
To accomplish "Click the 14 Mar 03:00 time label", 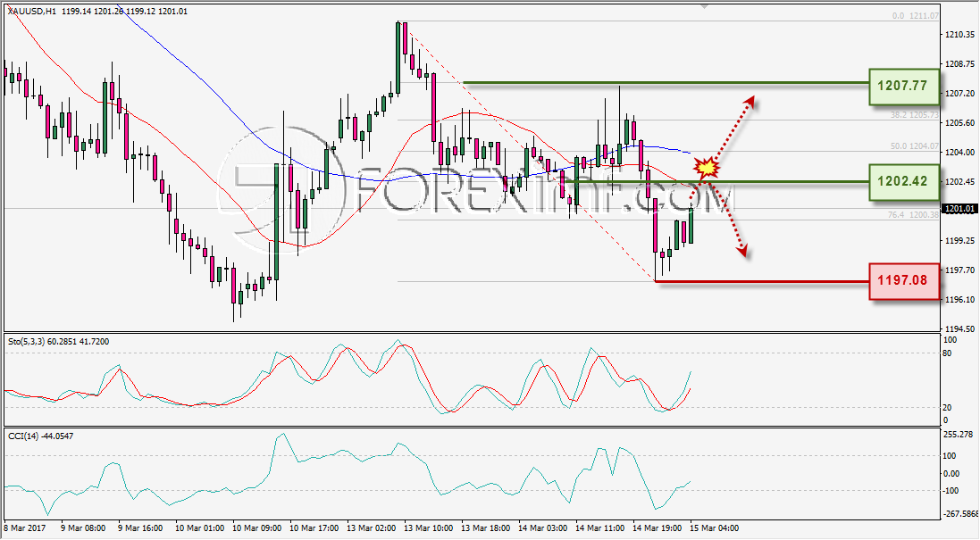I will point(542,528).
